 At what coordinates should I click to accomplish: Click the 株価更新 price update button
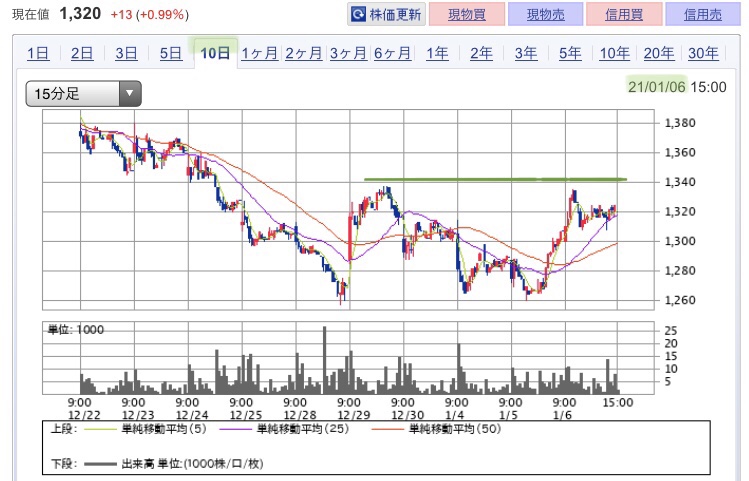click(x=386, y=14)
